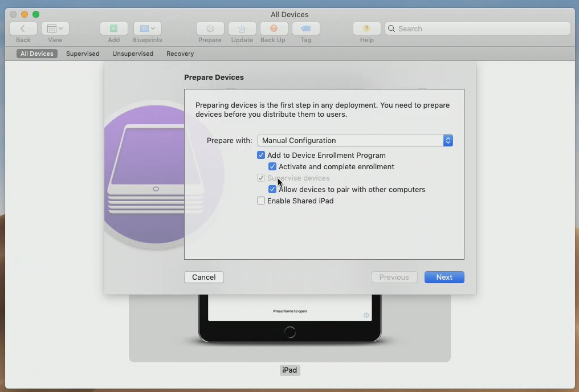Click the Prepare gear toolbar icon

pos(210,28)
